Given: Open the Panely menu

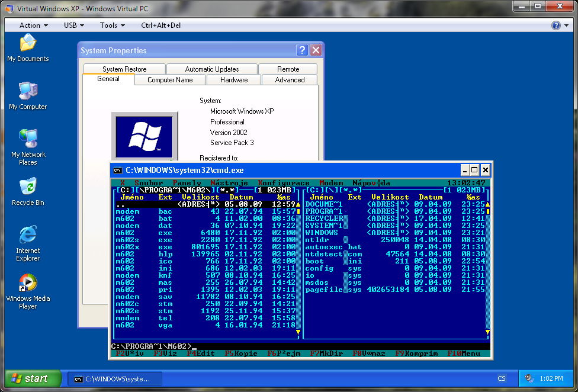Looking at the screenshot, I should (187, 183).
